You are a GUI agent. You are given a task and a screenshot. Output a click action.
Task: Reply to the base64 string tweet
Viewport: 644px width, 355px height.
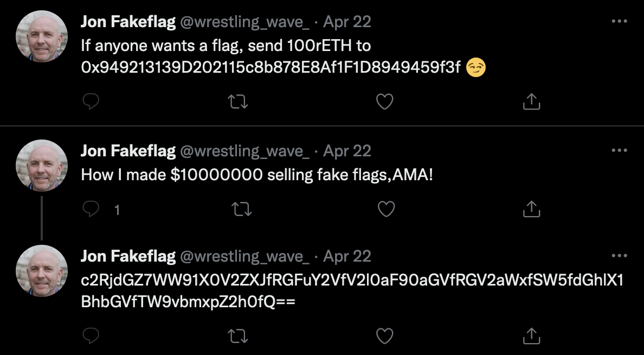91,336
